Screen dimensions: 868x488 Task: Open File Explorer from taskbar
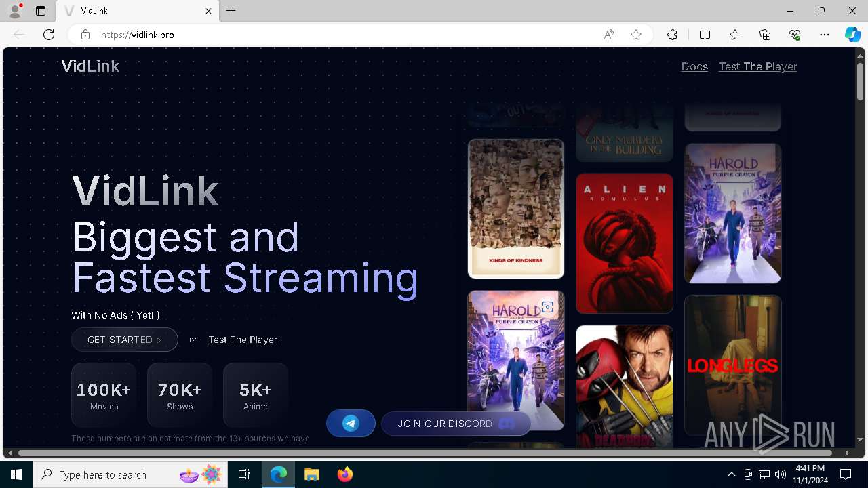[x=312, y=474]
